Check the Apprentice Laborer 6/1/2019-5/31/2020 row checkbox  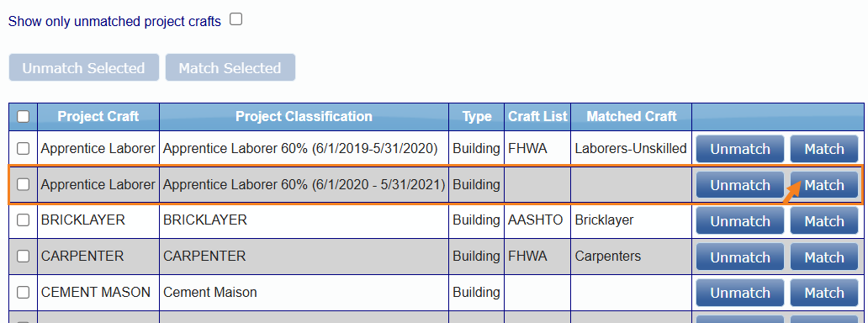point(24,149)
